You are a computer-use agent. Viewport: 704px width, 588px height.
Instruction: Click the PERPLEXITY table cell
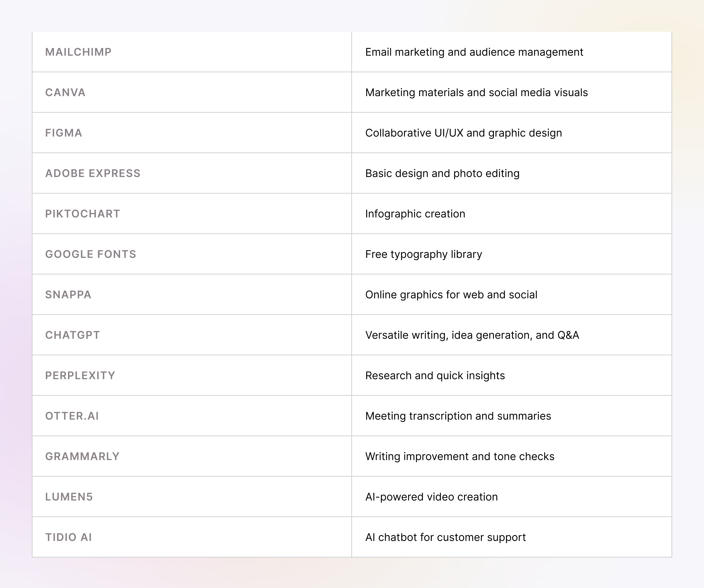(192, 375)
